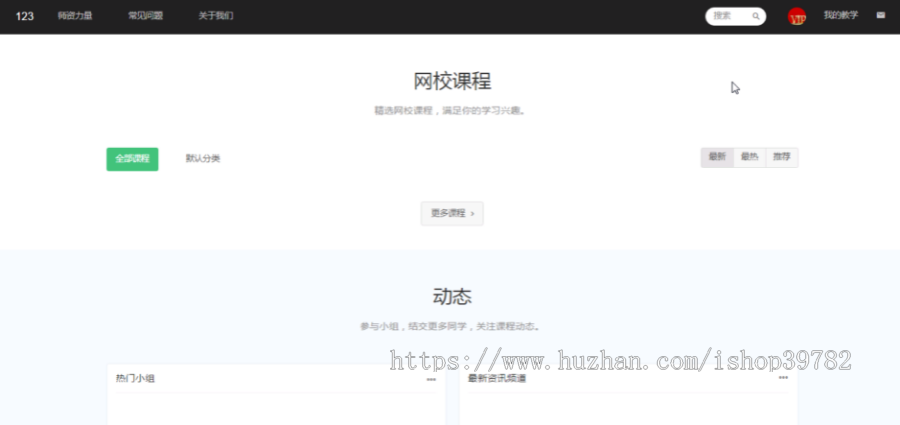Image resolution: width=900 pixels, height=425 pixels.
Task: Sort courses by 最新
Action: tap(717, 157)
